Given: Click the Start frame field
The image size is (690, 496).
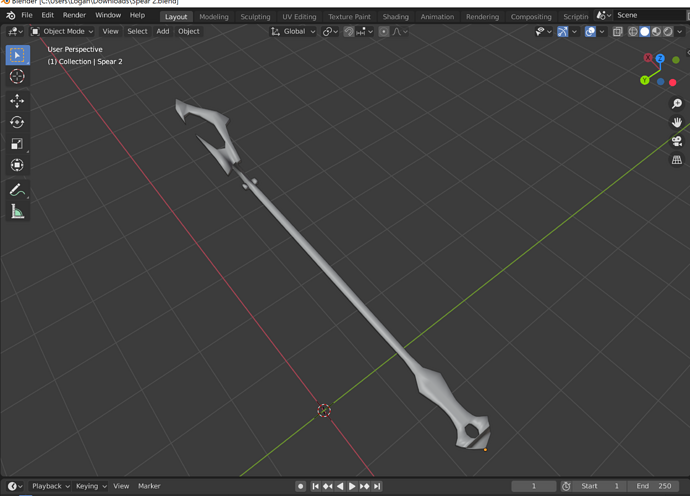Looking at the screenshot, I should click(600, 486).
